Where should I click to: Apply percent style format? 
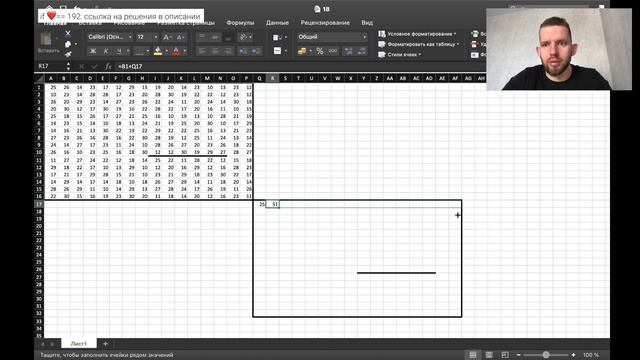point(320,51)
